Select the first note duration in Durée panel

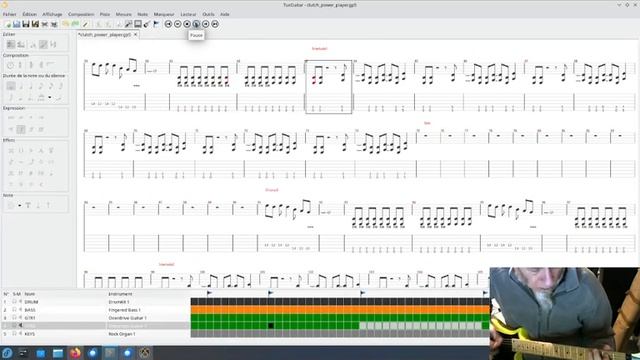(x=11, y=86)
